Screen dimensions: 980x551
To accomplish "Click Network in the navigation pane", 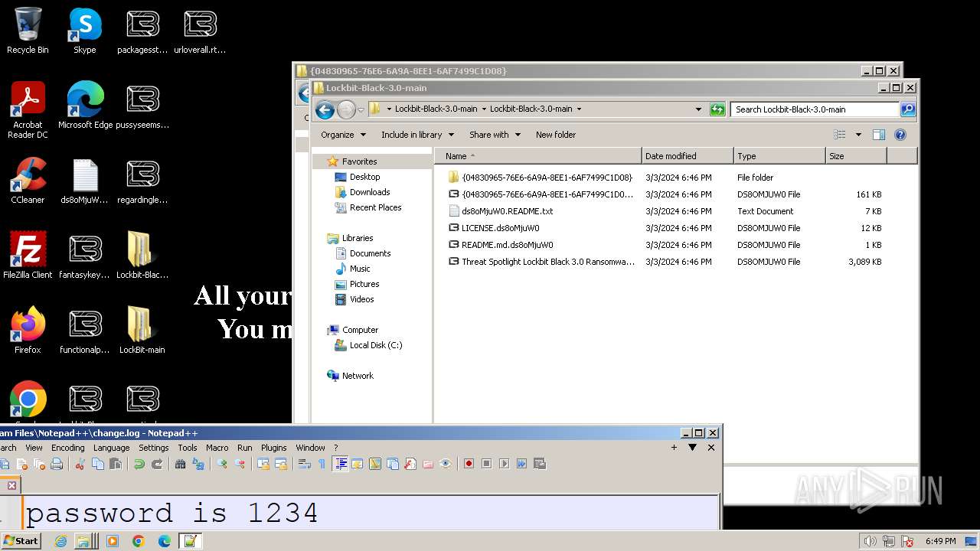I will point(358,376).
